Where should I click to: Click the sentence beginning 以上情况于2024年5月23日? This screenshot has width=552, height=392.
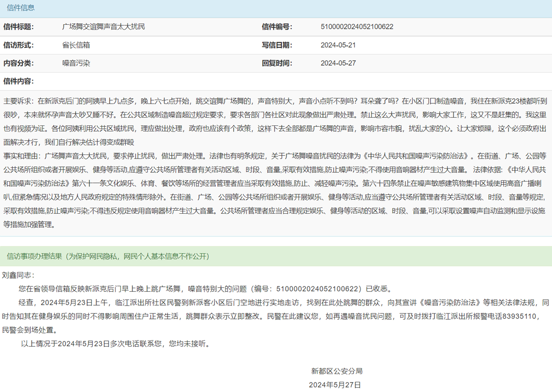[x=115, y=343]
